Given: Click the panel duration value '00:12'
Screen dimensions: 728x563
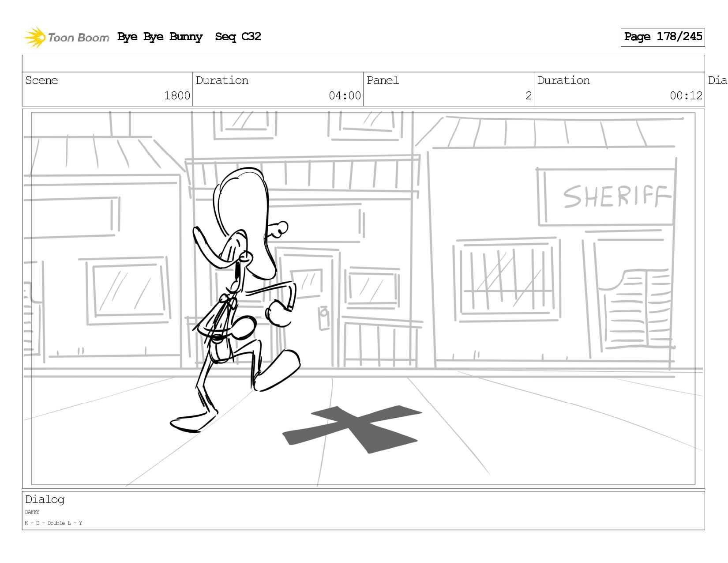Looking at the screenshot, I should click(x=686, y=96).
